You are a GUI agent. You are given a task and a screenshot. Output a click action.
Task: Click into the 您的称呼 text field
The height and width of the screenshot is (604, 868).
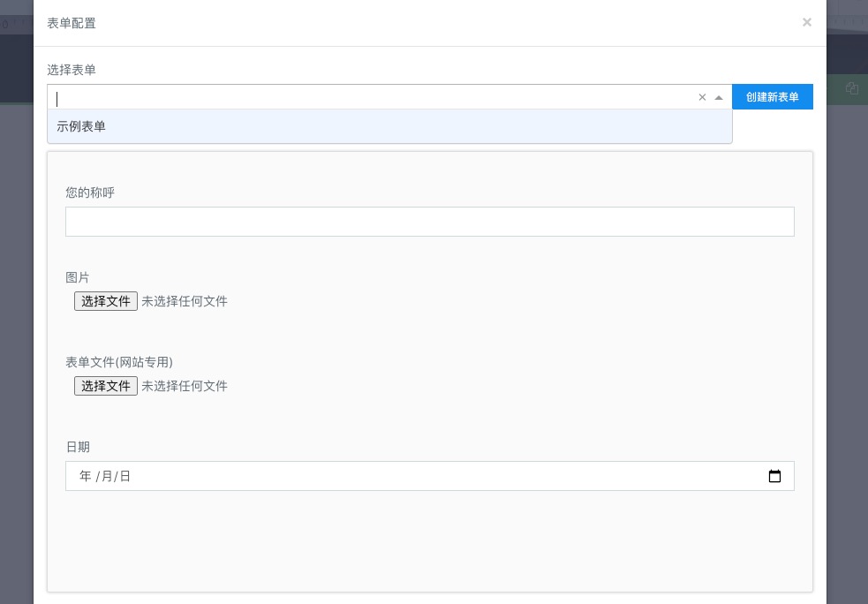tap(429, 222)
